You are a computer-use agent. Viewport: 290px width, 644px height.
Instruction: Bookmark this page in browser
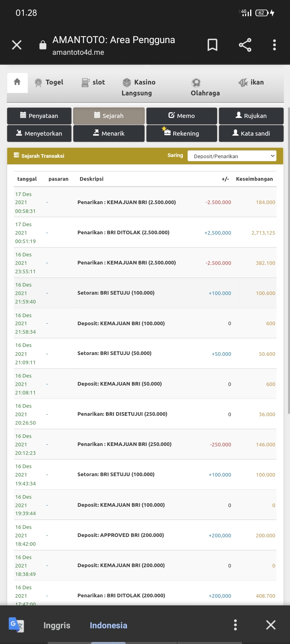pyautogui.click(x=212, y=45)
